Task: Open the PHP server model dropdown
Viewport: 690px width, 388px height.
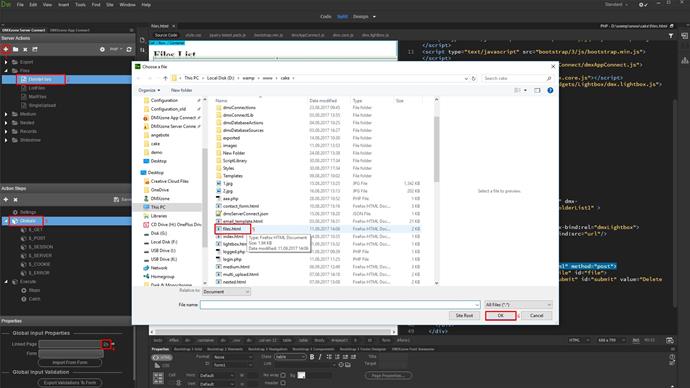Action: click(x=115, y=49)
